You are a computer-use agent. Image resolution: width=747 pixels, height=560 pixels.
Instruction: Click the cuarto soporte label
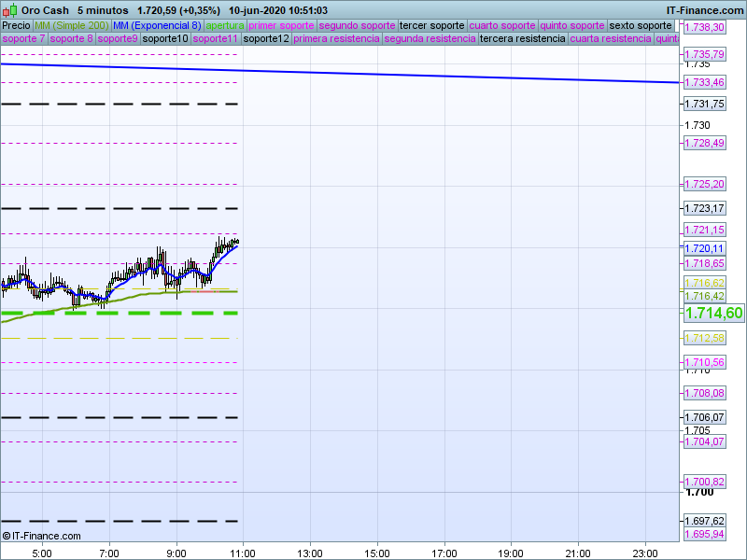click(x=502, y=26)
